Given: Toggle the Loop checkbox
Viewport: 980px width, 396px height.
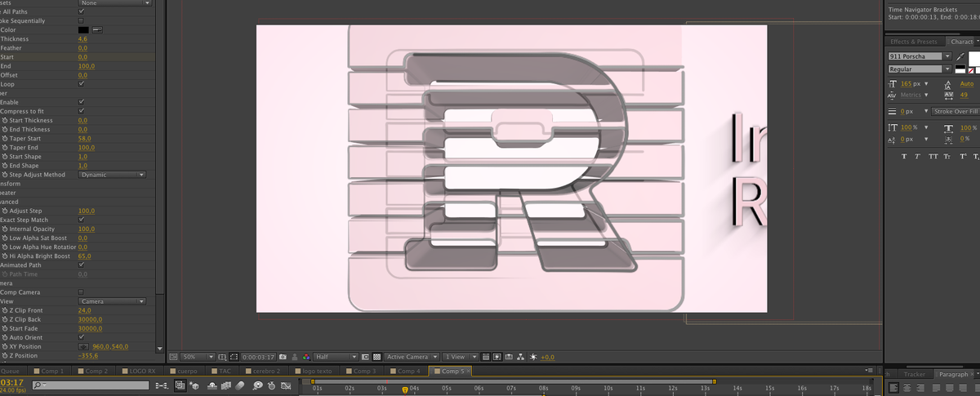Looking at the screenshot, I should [81, 84].
